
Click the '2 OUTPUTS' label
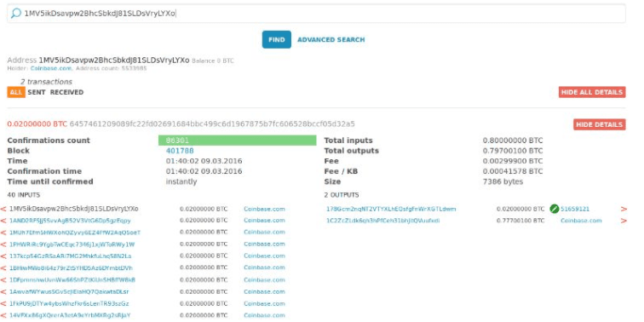click(x=342, y=195)
